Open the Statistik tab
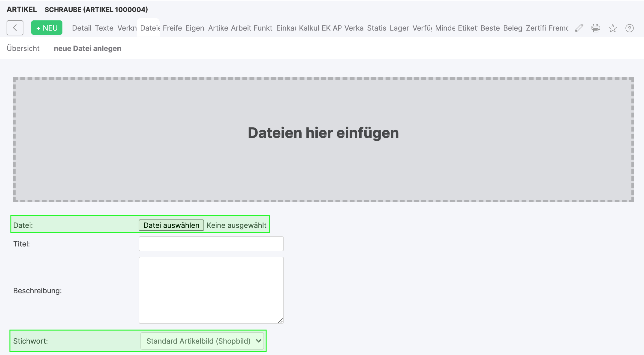 click(x=376, y=28)
